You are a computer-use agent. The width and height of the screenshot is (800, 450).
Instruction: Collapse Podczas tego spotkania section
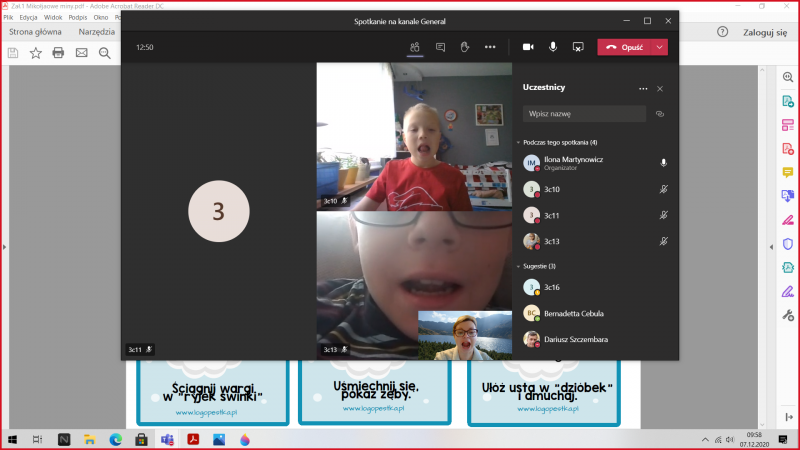tap(518, 142)
